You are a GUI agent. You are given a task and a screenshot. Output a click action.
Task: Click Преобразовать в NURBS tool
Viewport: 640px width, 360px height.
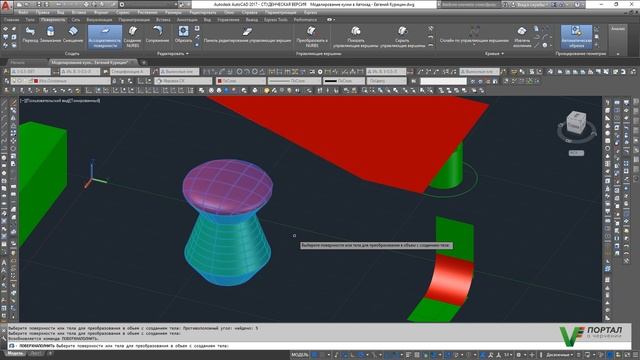[312, 37]
